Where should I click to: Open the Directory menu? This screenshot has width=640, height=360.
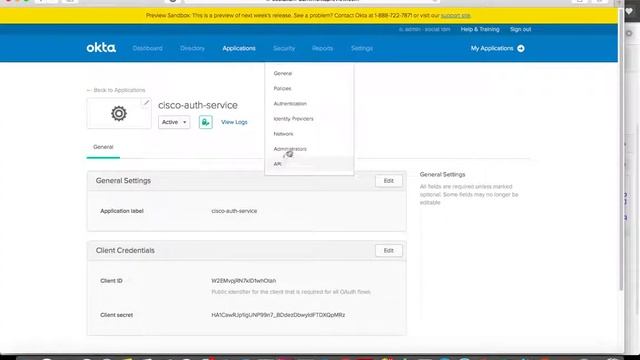point(192,48)
